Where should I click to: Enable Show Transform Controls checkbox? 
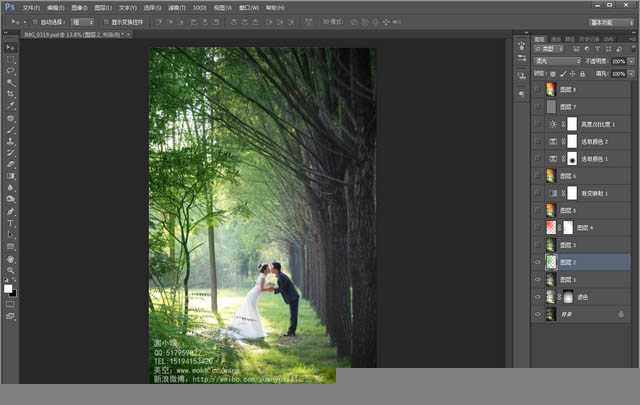coord(106,22)
